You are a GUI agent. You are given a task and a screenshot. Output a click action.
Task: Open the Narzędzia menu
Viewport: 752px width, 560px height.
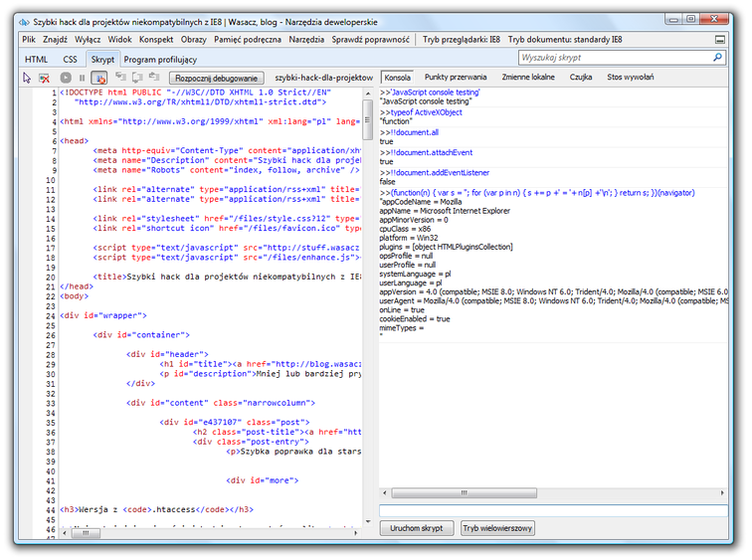click(306, 40)
